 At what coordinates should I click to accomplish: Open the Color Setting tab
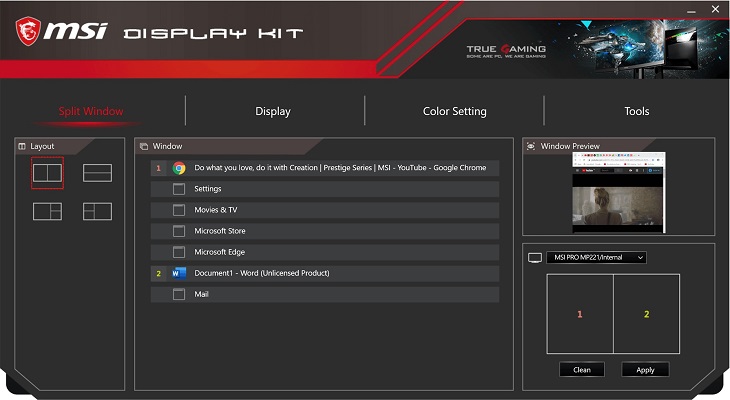454,111
